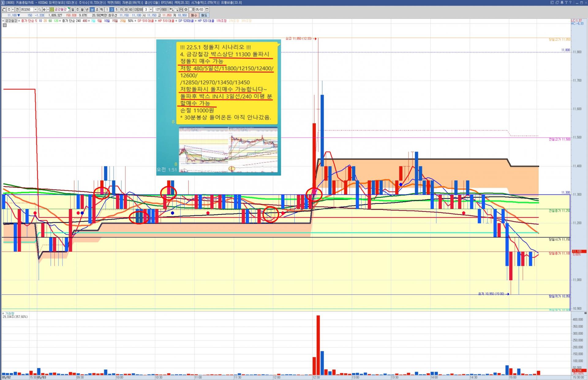
Task: Click the 05/03 date input field
Action: (x=199, y=9)
